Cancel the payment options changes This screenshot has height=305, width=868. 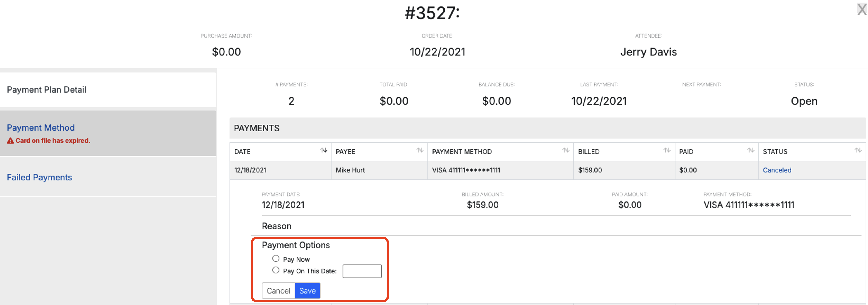point(278,290)
